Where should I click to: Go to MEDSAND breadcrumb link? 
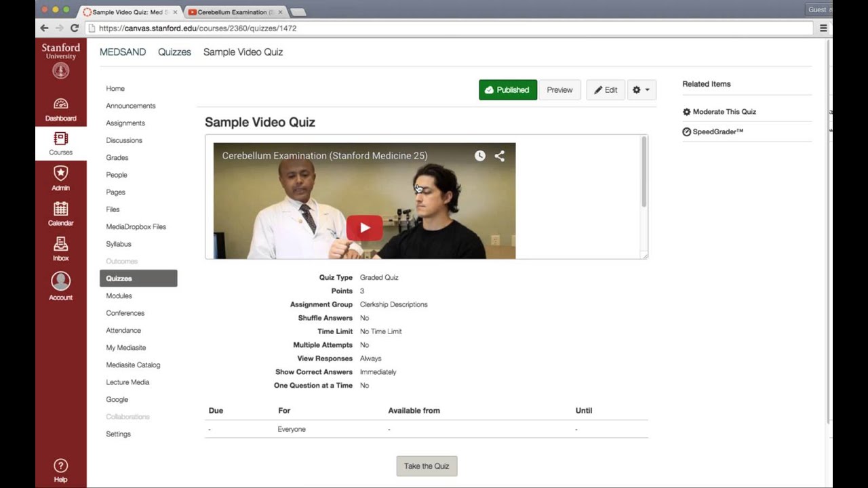pyautogui.click(x=123, y=52)
